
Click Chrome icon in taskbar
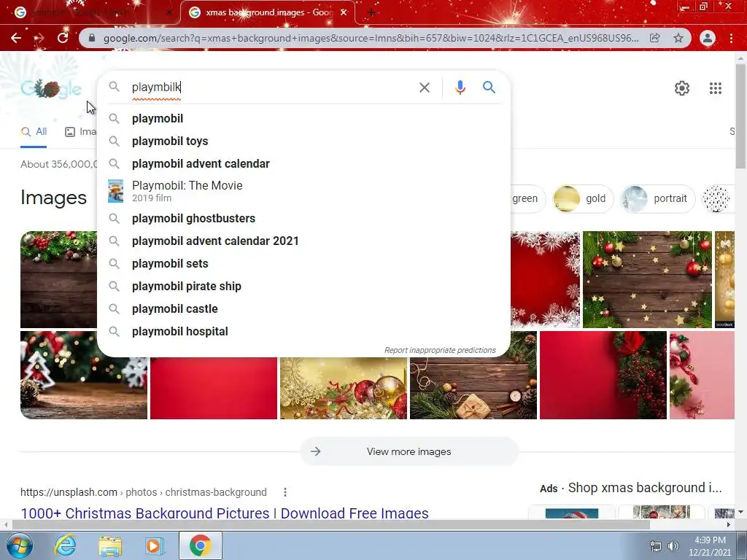click(200, 545)
